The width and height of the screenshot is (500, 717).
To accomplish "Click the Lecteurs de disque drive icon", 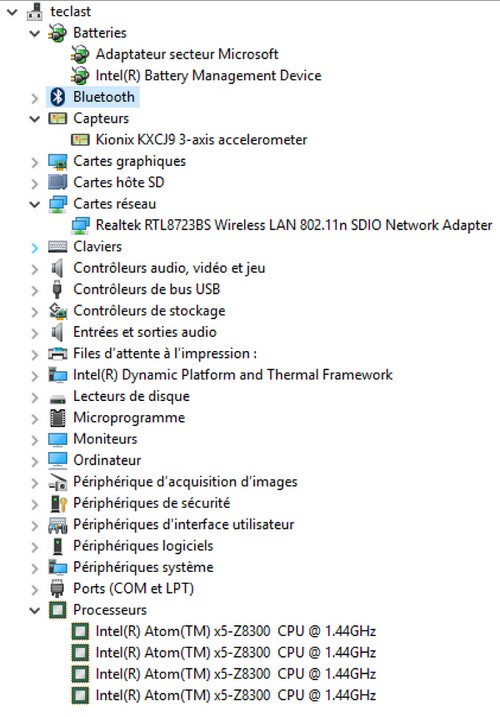I will click(58, 399).
